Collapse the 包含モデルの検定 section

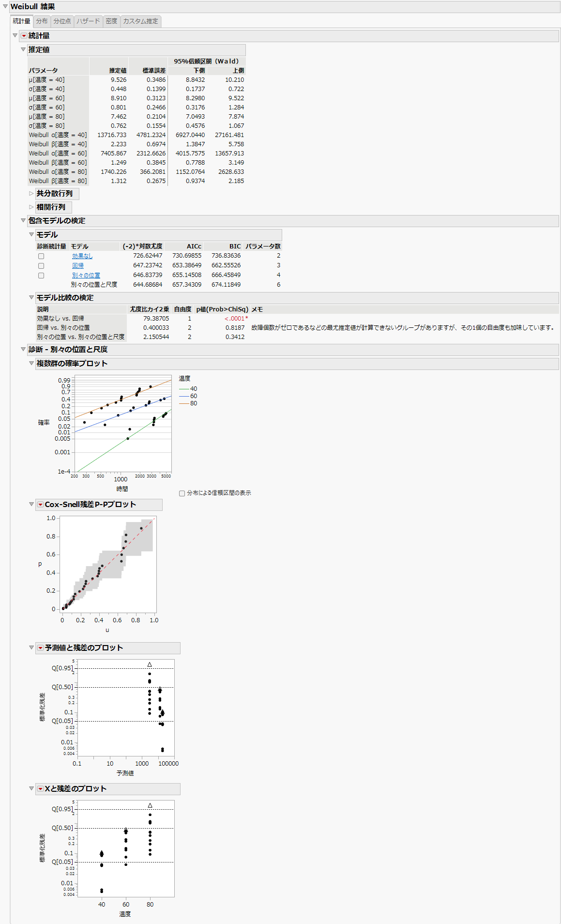pyautogui.click(x=23, y=220)
